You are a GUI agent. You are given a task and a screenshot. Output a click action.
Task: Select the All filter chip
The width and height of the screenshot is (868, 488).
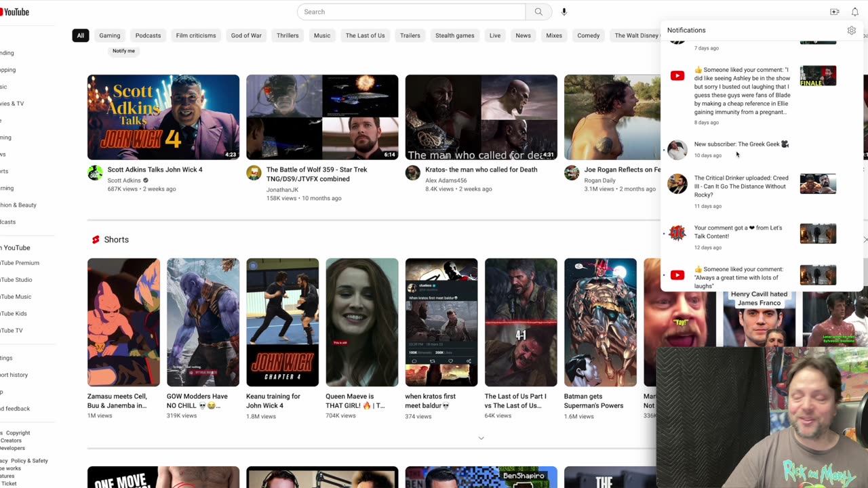coord(80,35)
